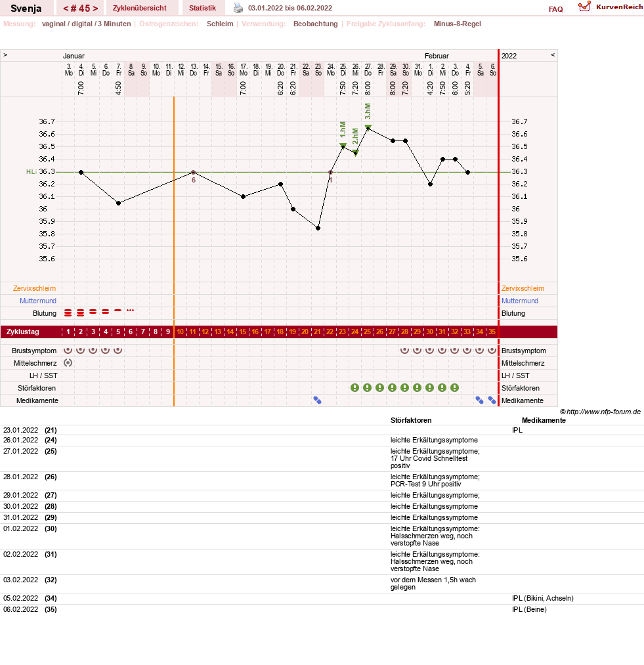
Task: Open the KurvenReich logo link
Action: [611, 7]
